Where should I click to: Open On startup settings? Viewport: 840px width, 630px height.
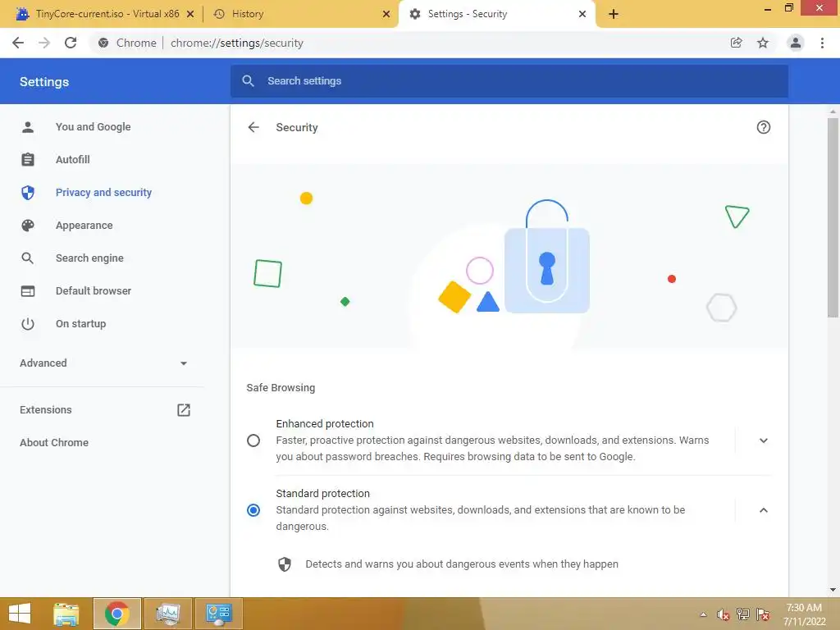(81, 323)
